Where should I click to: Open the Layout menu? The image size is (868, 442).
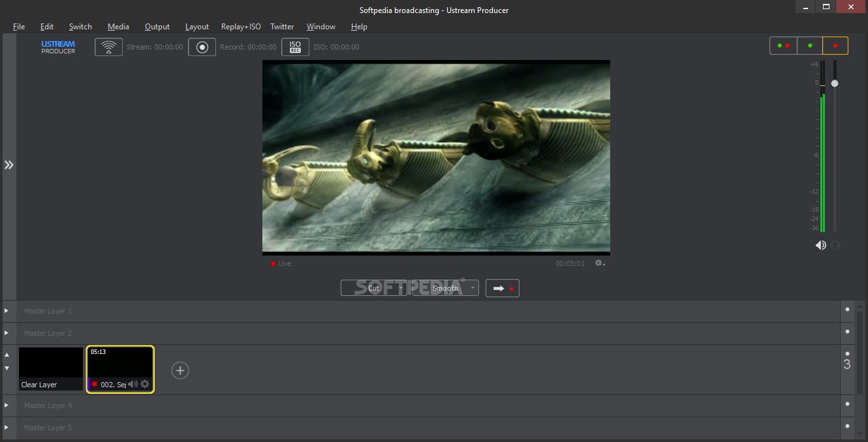click(x=197, y=27)
